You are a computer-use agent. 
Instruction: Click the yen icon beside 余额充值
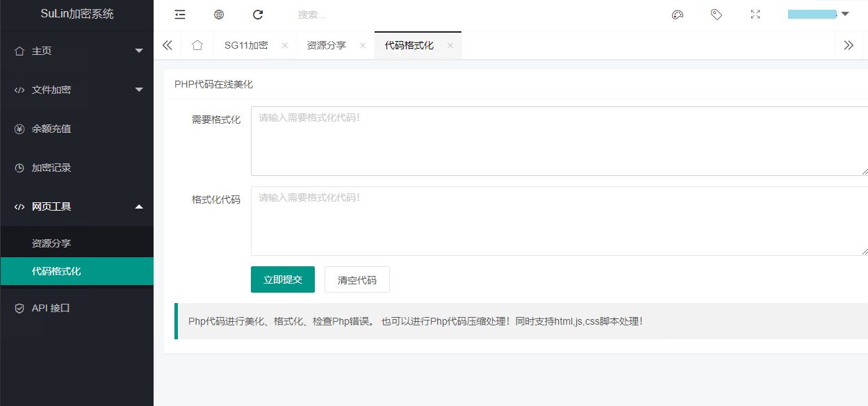click(x=19, y=129)
